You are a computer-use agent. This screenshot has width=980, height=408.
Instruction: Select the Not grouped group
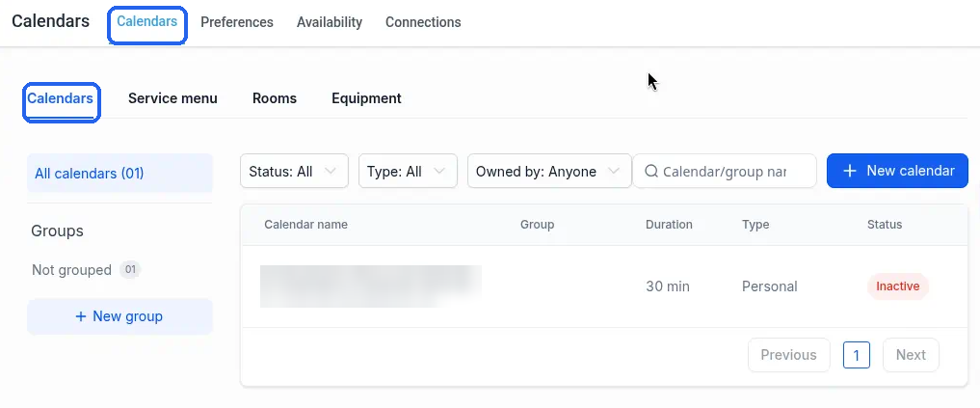tap(72, 270)
